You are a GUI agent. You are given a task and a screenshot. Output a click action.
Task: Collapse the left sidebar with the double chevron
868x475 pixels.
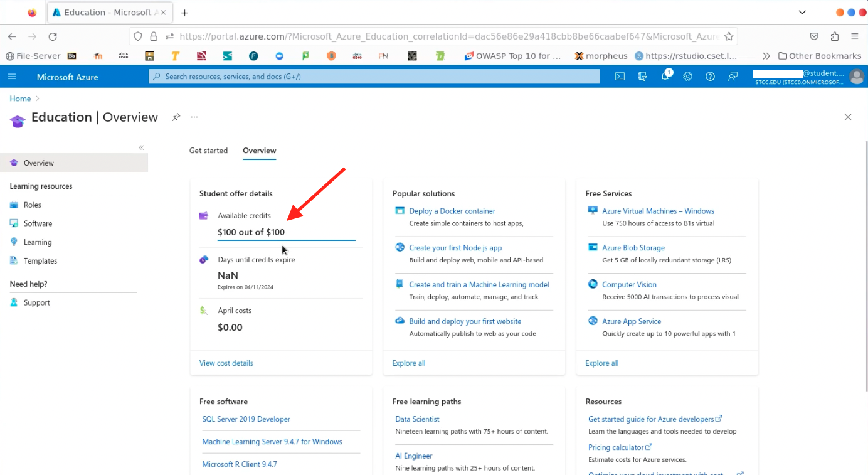[141, 147]
